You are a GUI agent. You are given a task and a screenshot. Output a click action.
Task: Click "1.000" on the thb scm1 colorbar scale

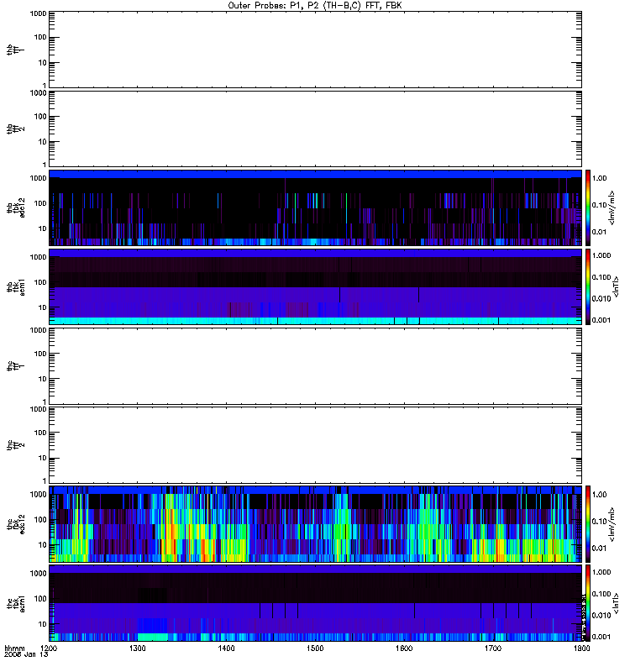[601, 255]
